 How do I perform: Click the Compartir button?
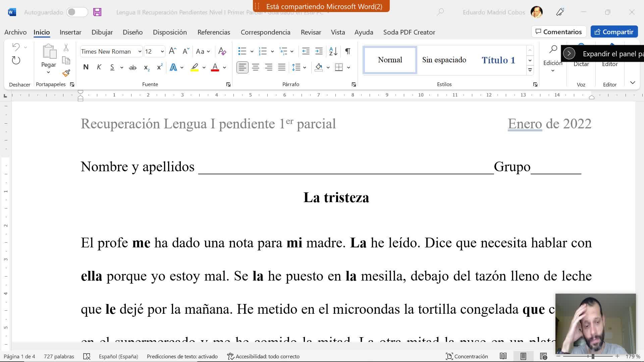tap(614, 32)
